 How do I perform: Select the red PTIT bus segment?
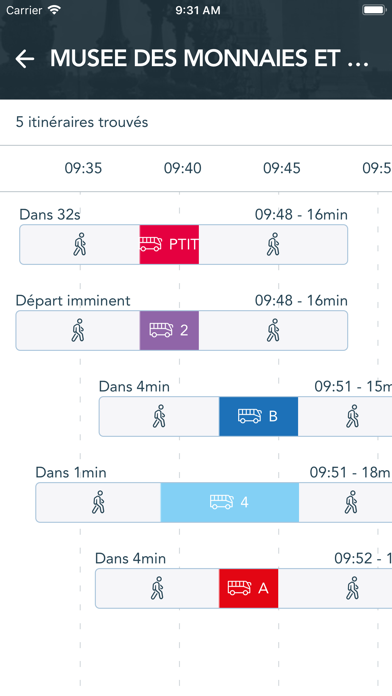[x=169, y=245]
